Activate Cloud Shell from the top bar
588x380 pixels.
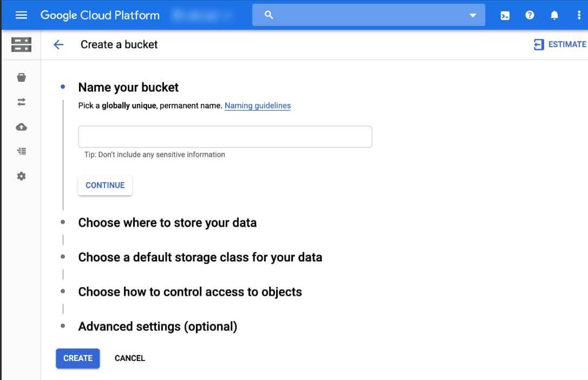505,15
